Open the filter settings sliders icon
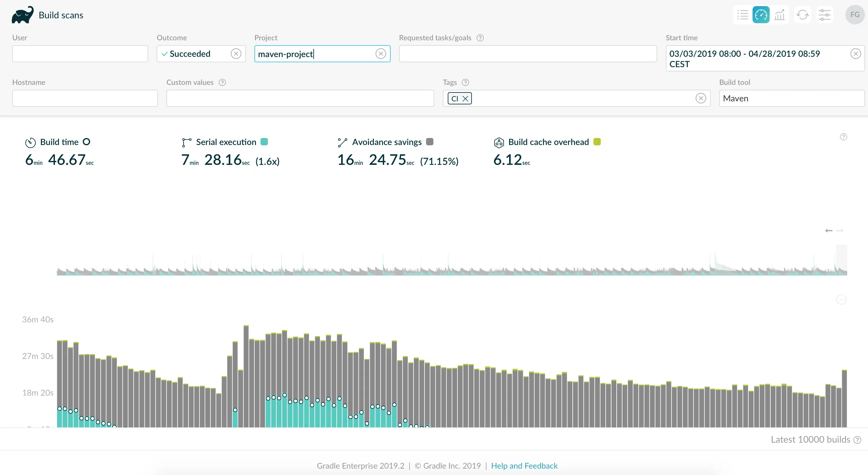This screenshot has height=475, width=868. point(824,15)
